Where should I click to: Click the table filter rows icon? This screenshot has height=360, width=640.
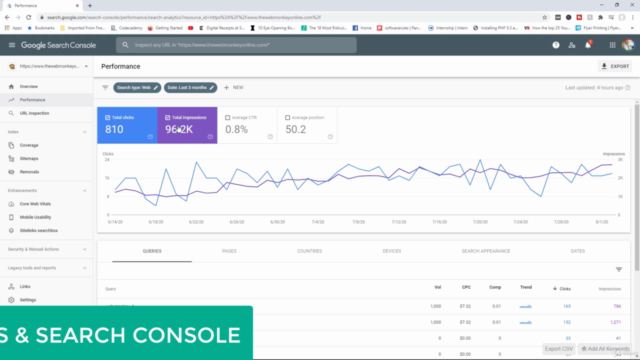(619, 269)
